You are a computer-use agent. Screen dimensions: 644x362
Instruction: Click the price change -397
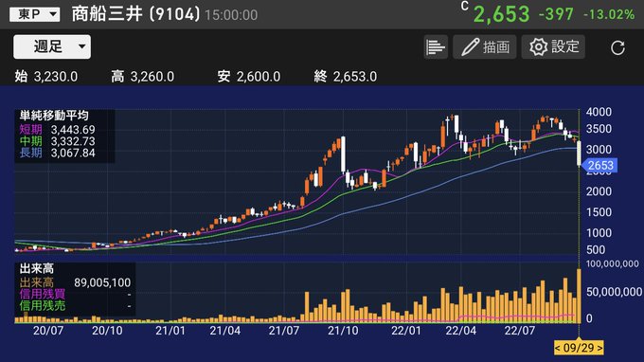[556, 15]
